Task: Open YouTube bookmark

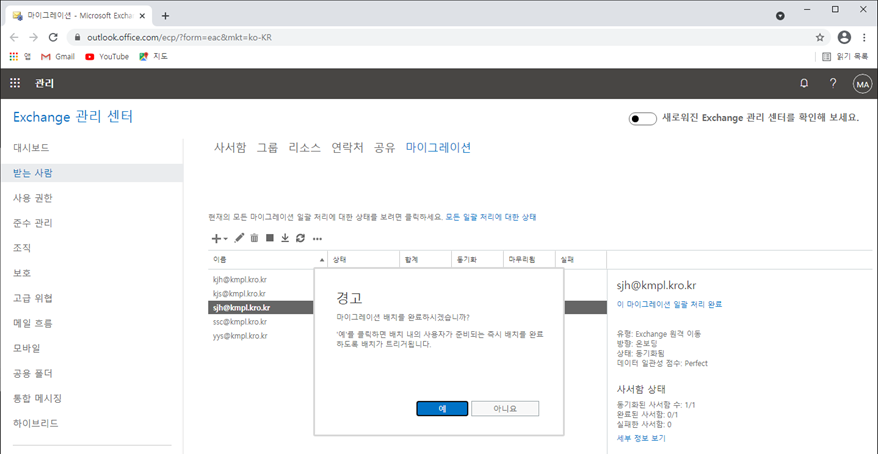Action: tap(107, 57)
